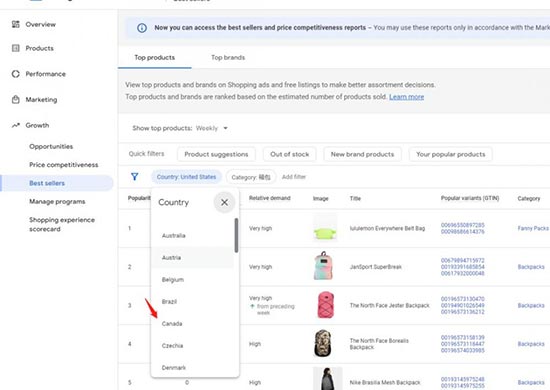The width and height of the screenshot is (550, 390).
Task: Open Opportunities under Growth
Action: coord(51,147)
